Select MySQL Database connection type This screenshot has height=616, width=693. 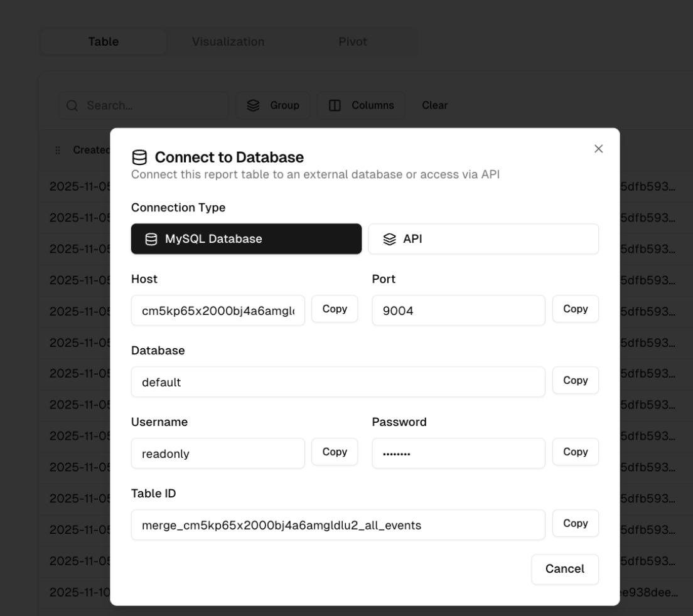coord(246,239)
